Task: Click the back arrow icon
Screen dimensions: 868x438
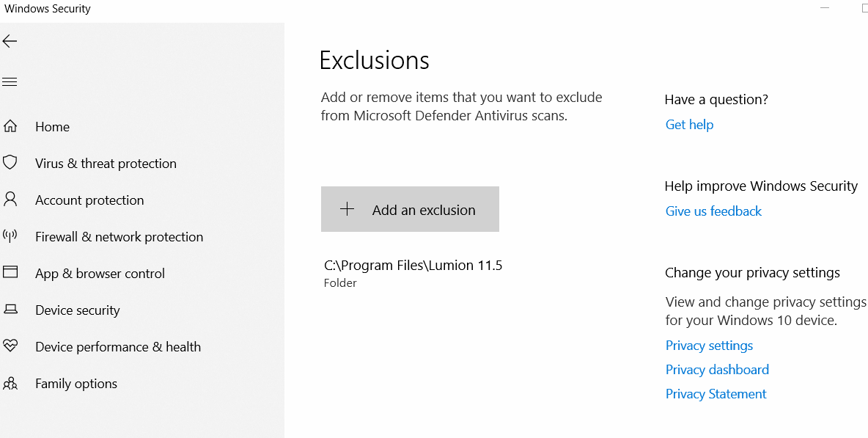Action: coord(10,42)
